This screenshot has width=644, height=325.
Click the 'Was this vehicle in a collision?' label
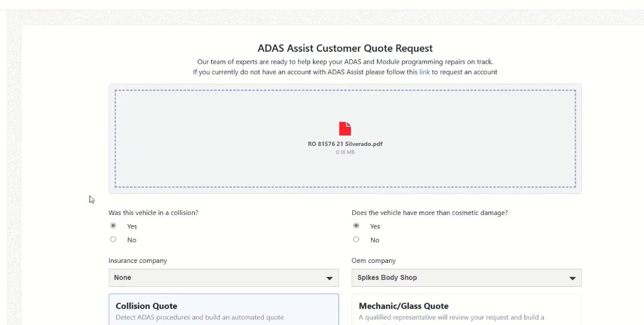pos(153,213)
